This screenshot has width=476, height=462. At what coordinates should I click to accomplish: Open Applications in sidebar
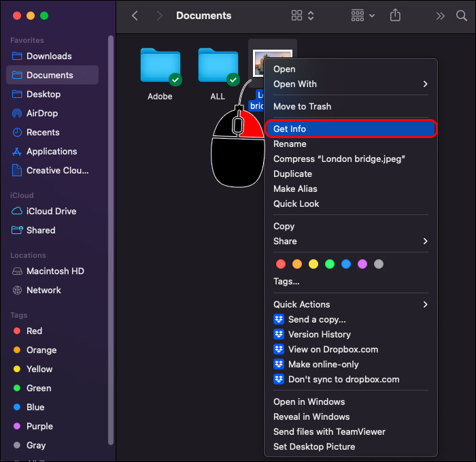(x=52, y=151)
